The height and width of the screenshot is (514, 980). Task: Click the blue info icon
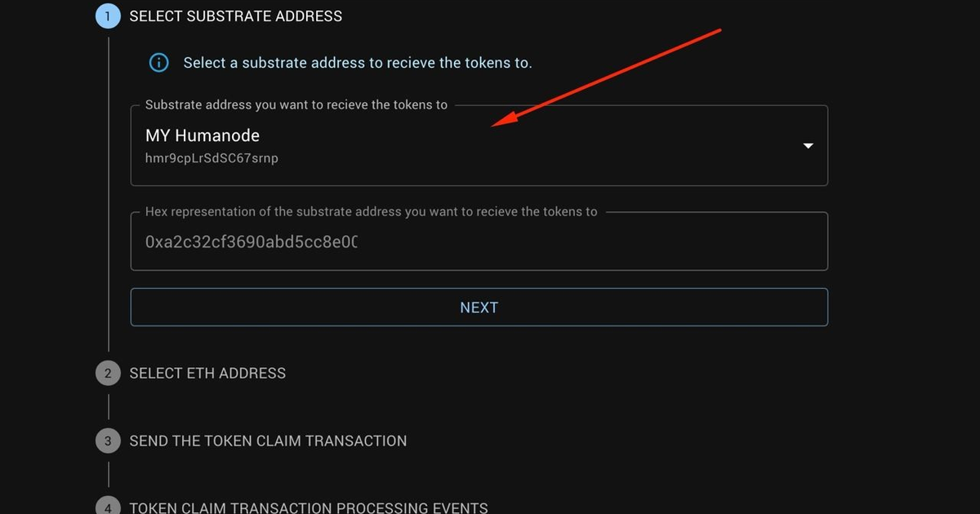click(158, 63)
